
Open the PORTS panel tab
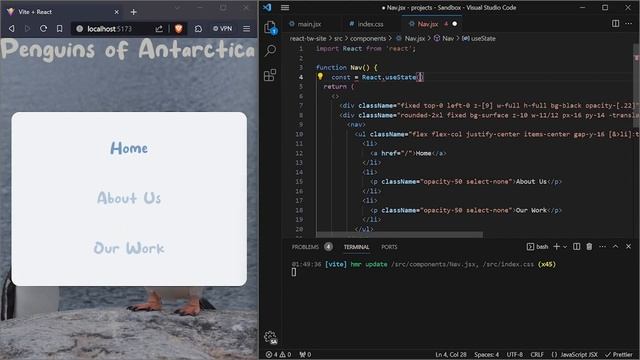coord(389,247)
